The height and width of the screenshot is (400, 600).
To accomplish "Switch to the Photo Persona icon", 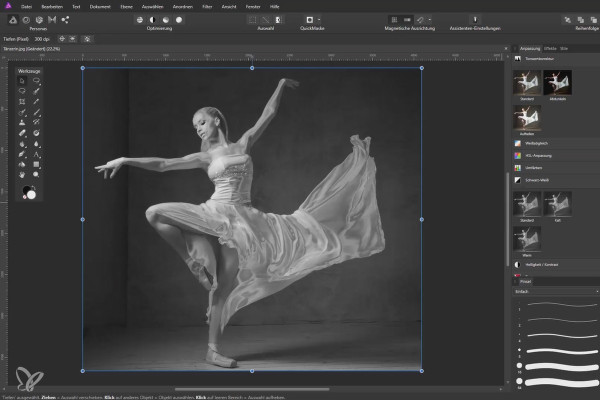I will coord(13,20).
